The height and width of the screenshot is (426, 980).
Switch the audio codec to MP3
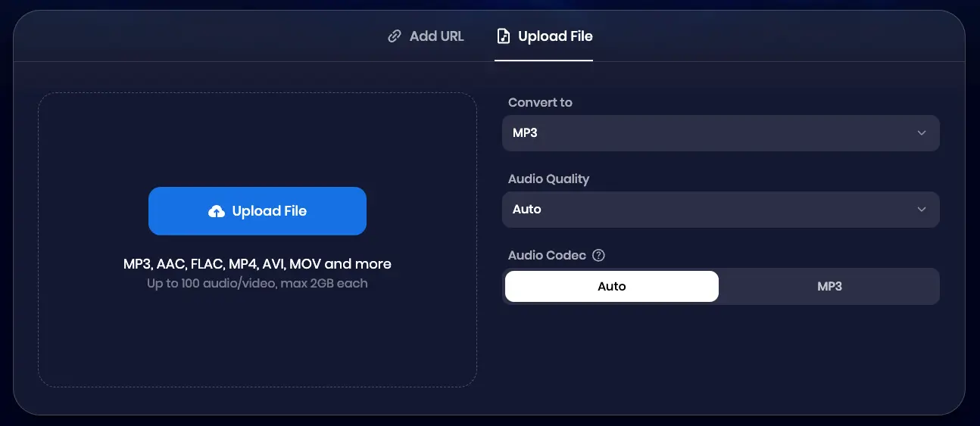point(829,287)
